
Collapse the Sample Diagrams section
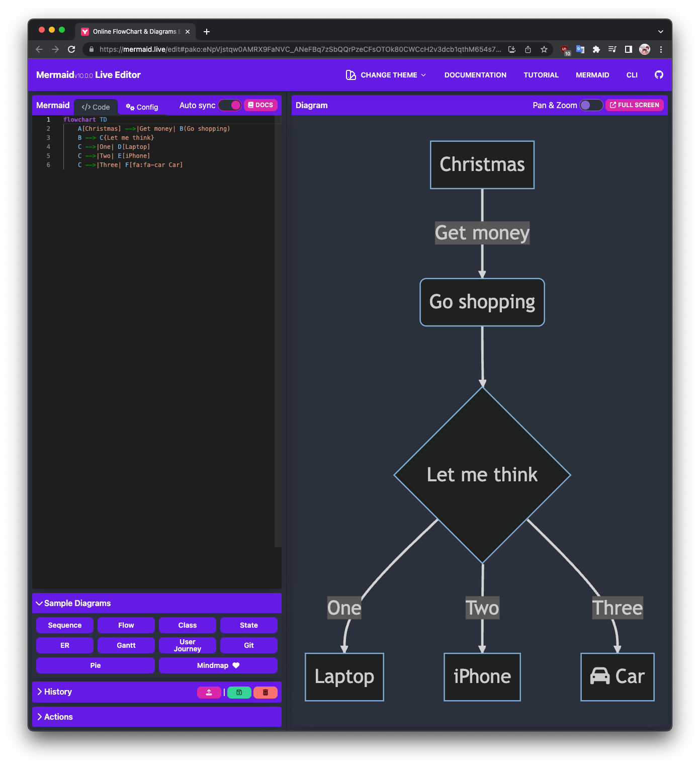(73, 604)
